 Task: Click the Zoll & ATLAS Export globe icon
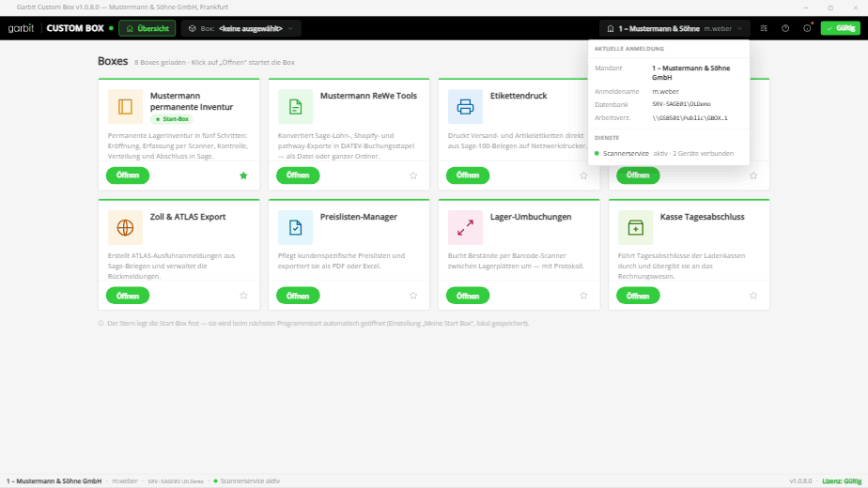point(125,227)
